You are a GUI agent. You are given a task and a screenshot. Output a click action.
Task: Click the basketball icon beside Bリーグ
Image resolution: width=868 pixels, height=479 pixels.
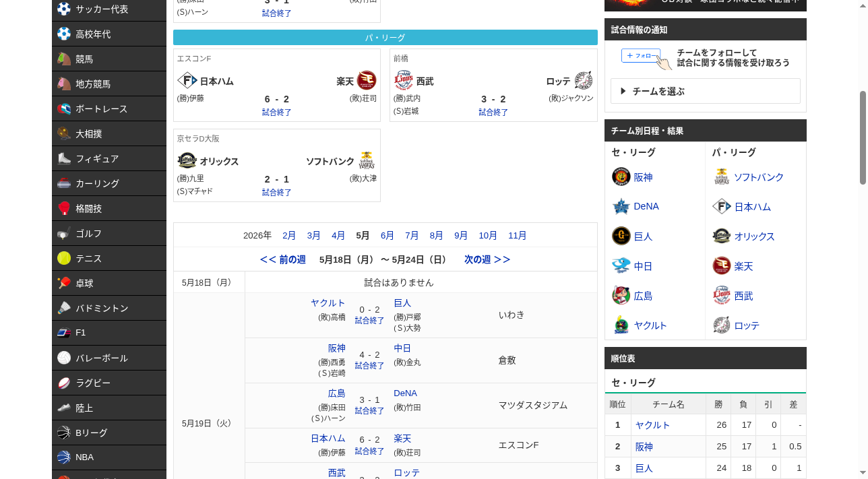click(x=64, y=433)
